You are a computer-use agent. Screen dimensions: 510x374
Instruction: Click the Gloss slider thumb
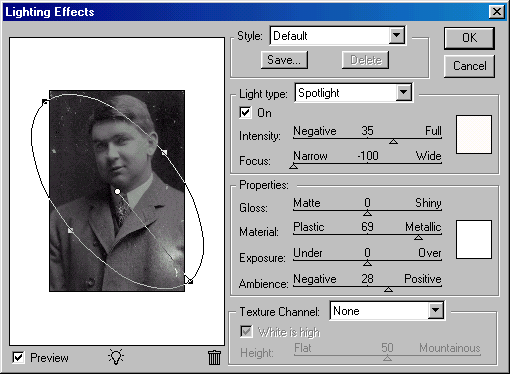point(367,213)
